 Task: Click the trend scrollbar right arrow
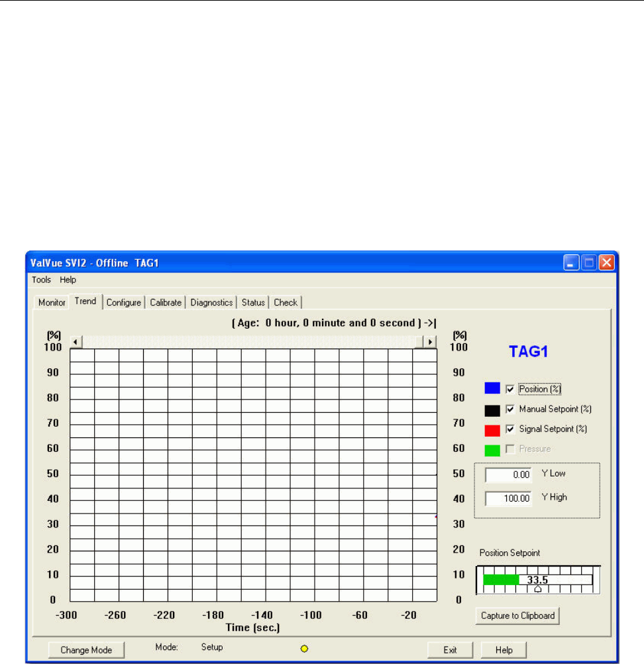(x=430, y=342)
